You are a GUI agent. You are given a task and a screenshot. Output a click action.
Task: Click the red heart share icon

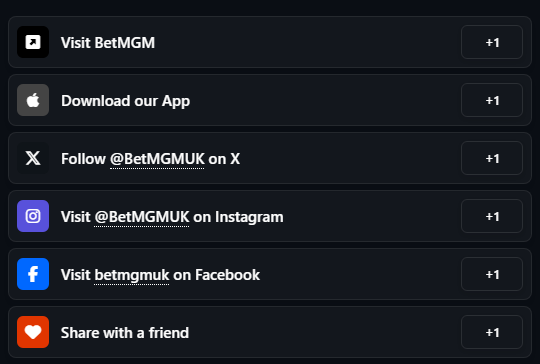tap(33, 332)
